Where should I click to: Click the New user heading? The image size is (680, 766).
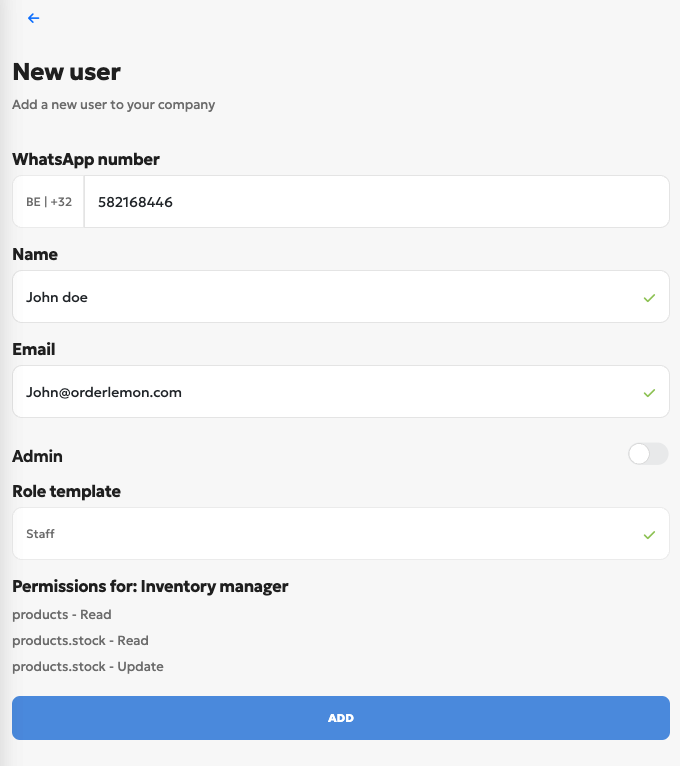pyautogui.click(x=66, y=72)
